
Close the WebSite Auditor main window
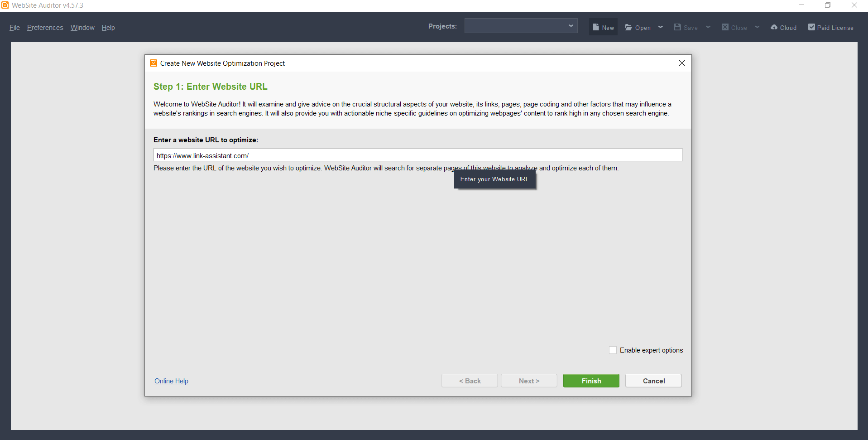854,5
